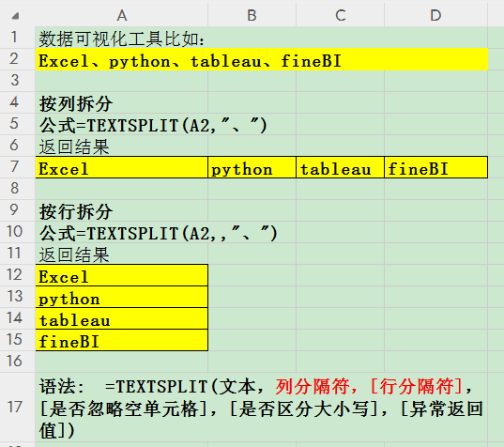
Task: Click 'python' cell in row 13
Action: pos(121,297)
